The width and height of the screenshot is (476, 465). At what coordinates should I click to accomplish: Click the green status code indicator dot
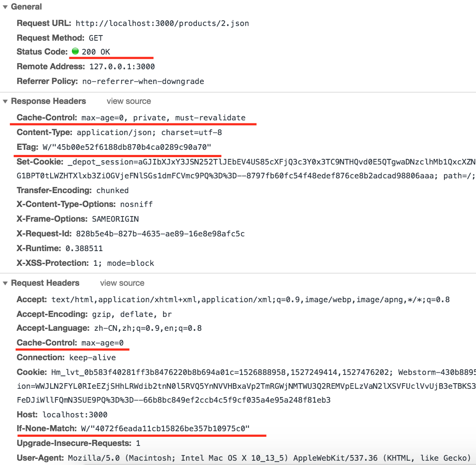tap(75, 51)
